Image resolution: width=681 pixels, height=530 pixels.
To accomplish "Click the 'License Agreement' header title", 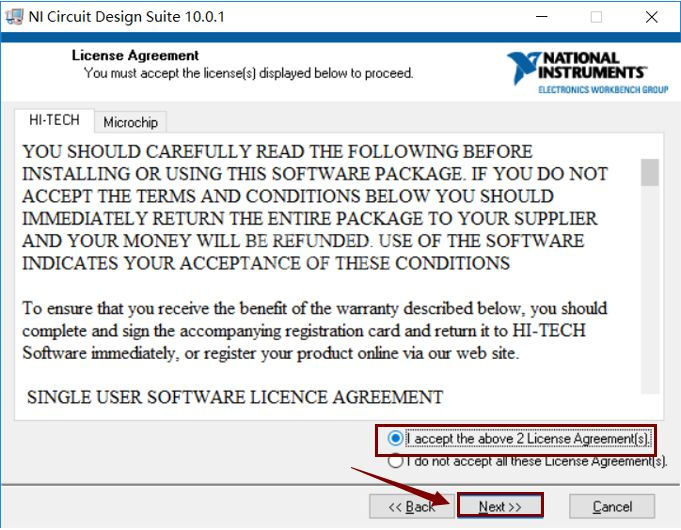I will 135,56.
